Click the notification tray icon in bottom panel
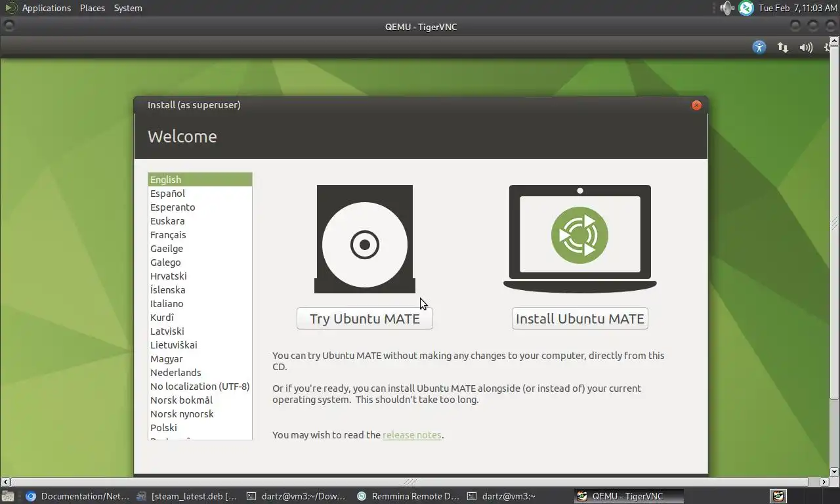This screenshot has height=504, width=840. tap(778, 496)
